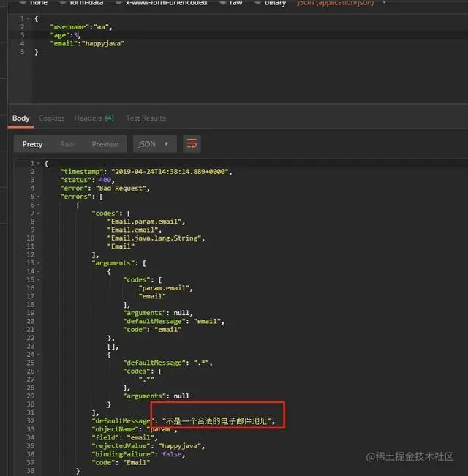Switch to the Preview view
The width and height of the screenshot is (468, 476).
(105, 144)
